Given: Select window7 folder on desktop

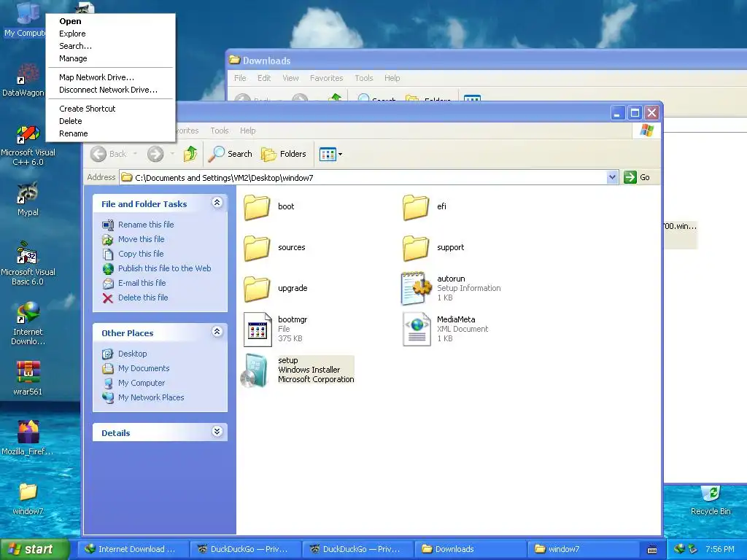Looking at the screenshot, I should [28, 499].
